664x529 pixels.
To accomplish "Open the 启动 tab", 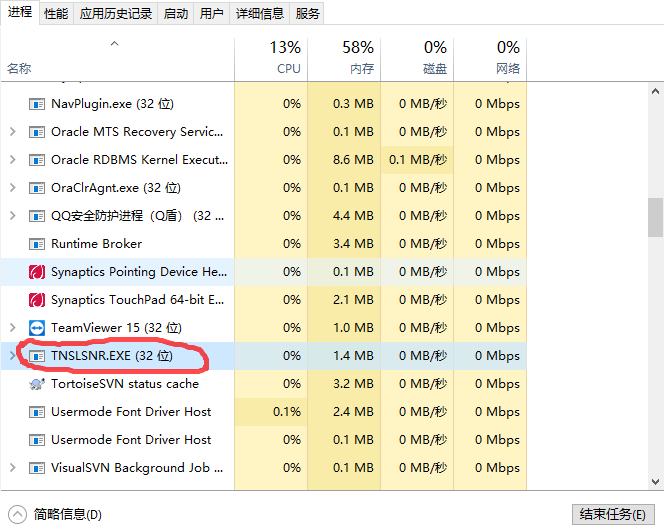I will [x=175, y=13].
